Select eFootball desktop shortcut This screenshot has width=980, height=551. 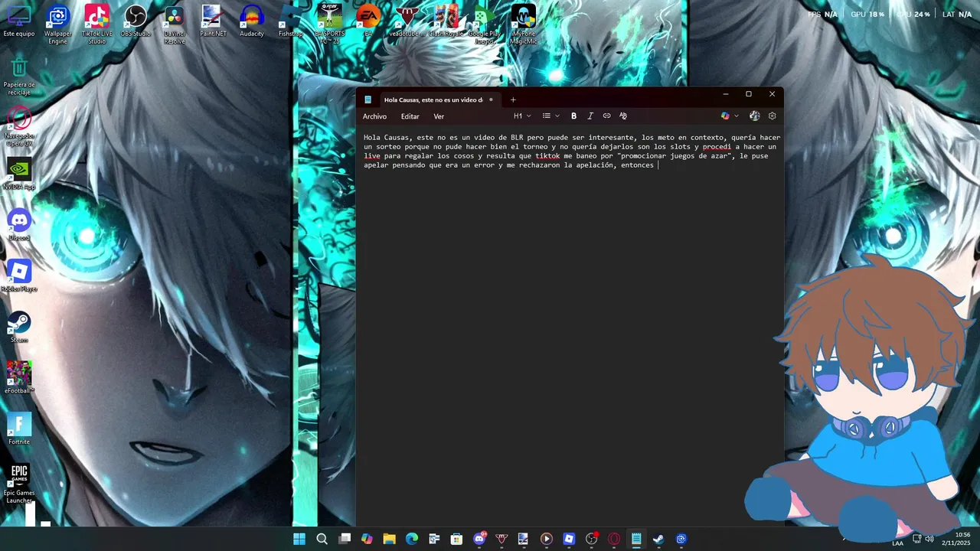(x=19, y=377)
